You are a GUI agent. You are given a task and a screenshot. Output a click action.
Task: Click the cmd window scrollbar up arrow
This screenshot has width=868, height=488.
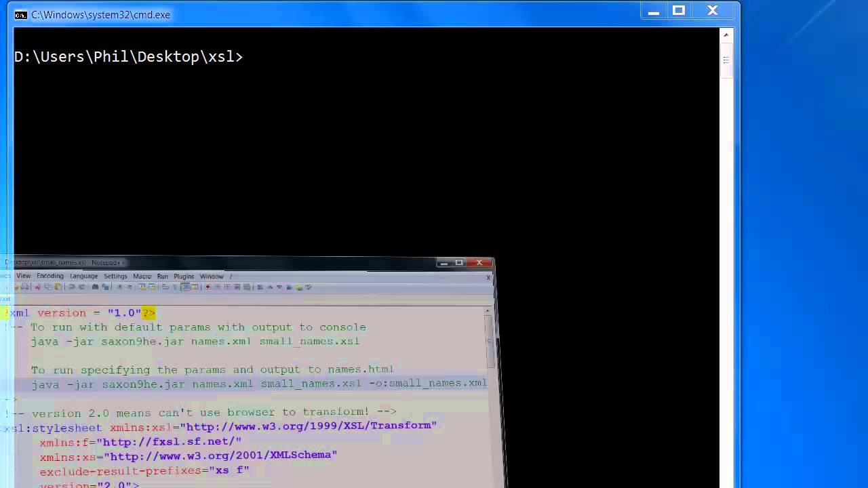pos(726,35)
